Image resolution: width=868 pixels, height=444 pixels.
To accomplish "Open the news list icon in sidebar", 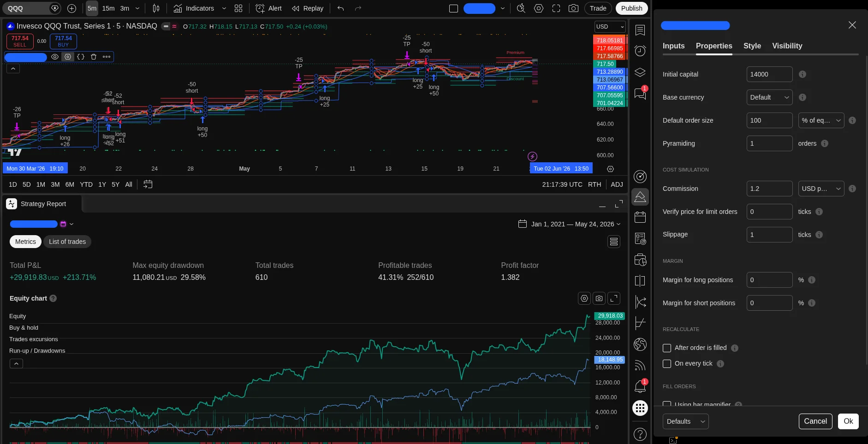I will coord(640,238).
